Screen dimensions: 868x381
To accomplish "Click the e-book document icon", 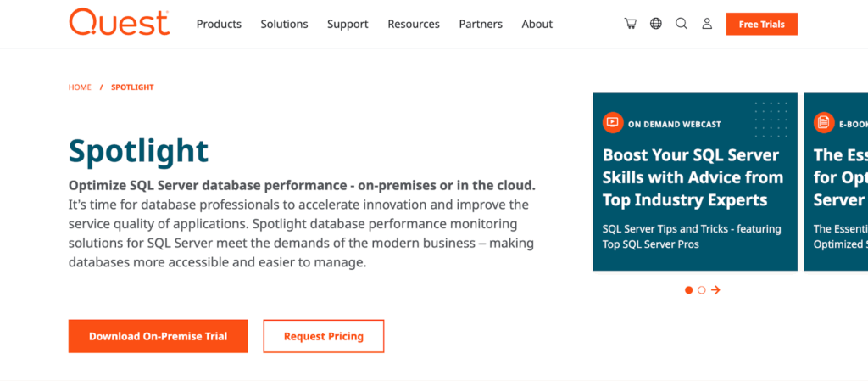I will click(823, 123).
